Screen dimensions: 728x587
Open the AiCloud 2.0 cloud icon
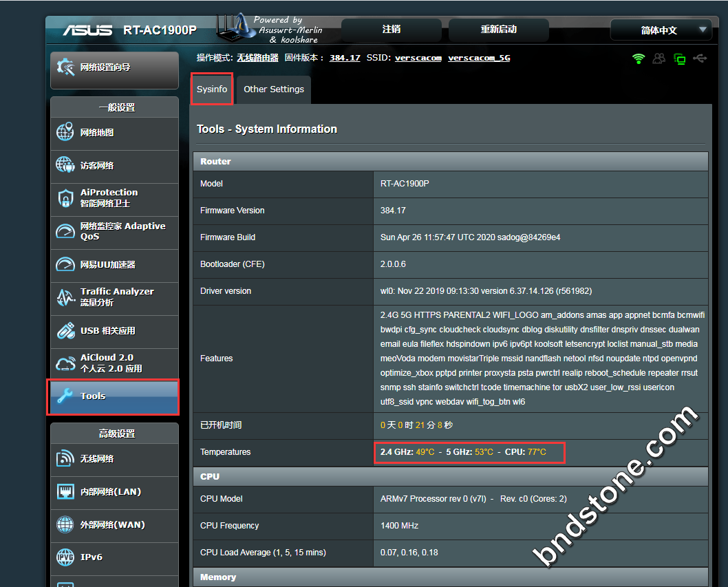click(65, 363)
